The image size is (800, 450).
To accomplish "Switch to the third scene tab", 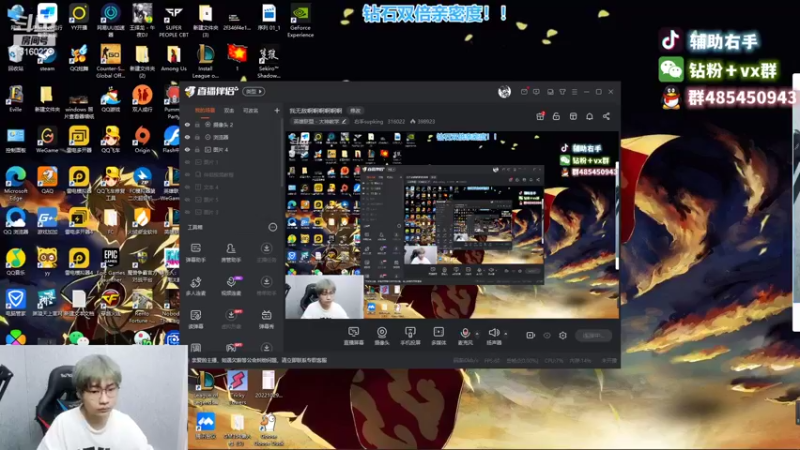I will [251, 110].
